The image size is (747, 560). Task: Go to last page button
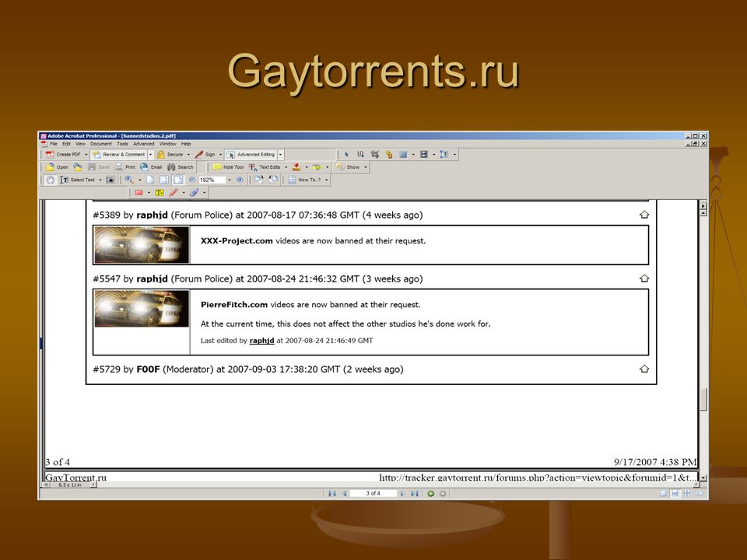click(415, 493)
